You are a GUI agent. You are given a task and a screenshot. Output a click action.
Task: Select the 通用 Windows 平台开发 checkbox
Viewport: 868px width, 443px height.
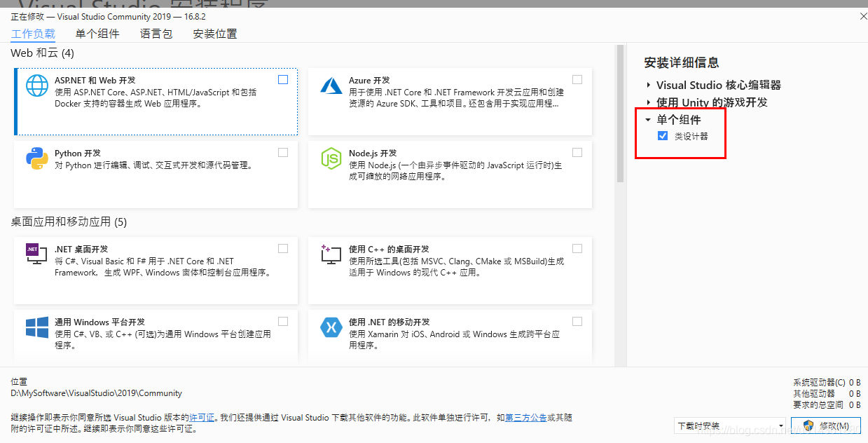tap(283, 321)
